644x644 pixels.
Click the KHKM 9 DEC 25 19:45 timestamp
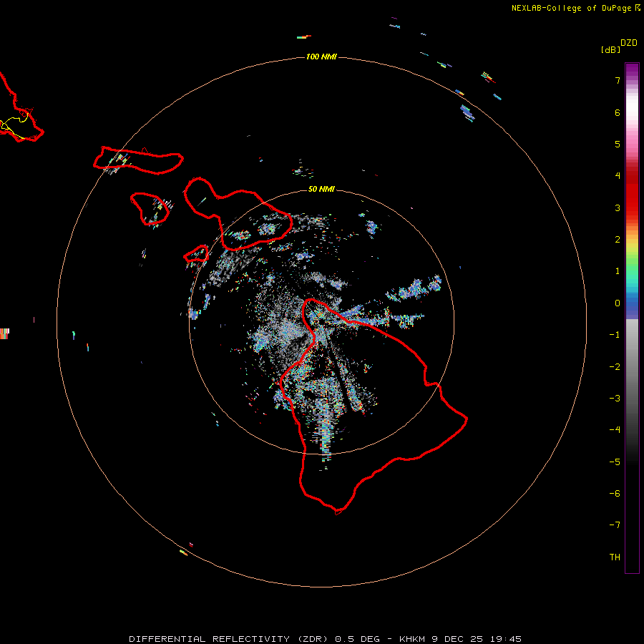coord(460,639)
